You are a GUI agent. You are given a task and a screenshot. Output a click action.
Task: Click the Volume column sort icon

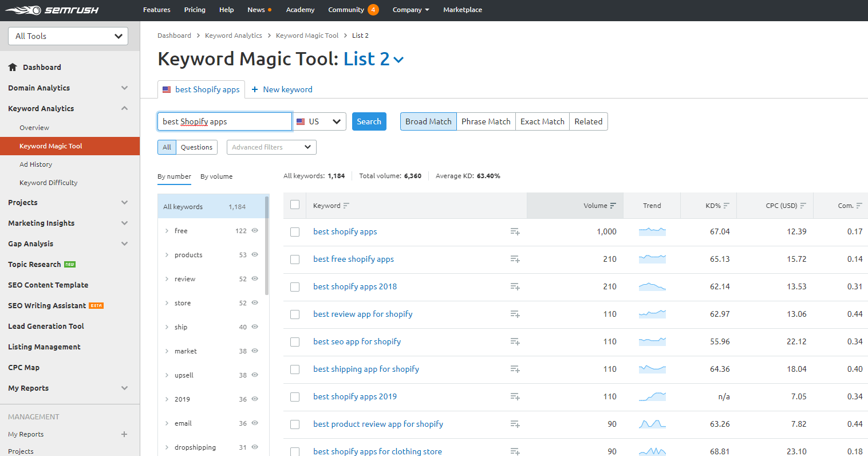coord(613,206)
